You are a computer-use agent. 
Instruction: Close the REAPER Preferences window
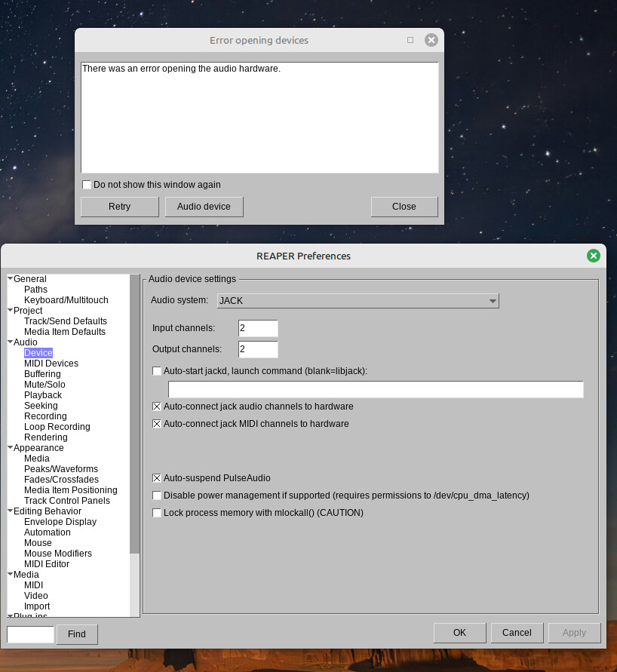[593, 256]
